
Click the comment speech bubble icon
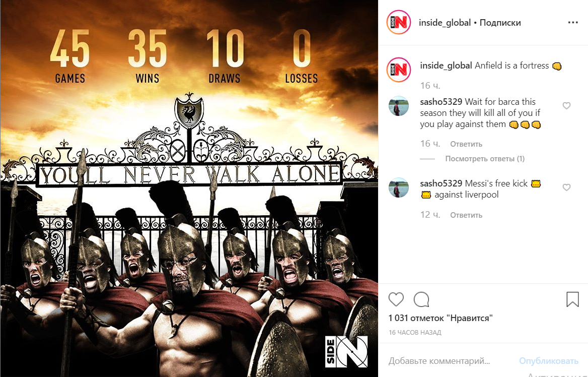pyautogui.click(x=421, y=299)
